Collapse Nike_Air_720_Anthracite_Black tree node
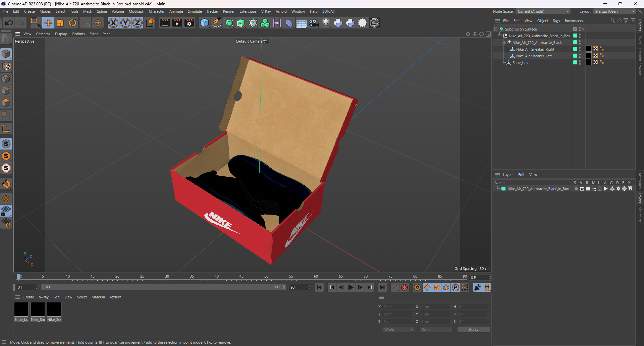Image resolution: width=644 pixels, height=346 pixels. click(503, 42)
